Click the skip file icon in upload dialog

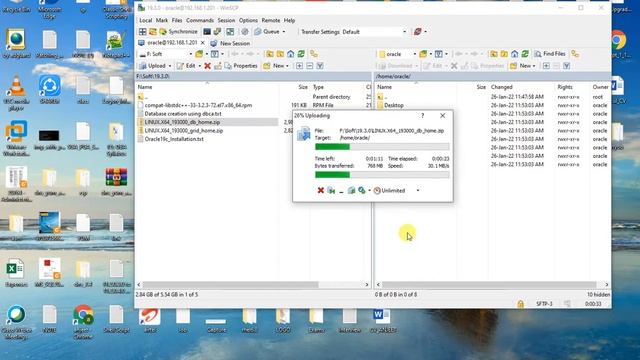pyautogui.click(x=331, y=190)
